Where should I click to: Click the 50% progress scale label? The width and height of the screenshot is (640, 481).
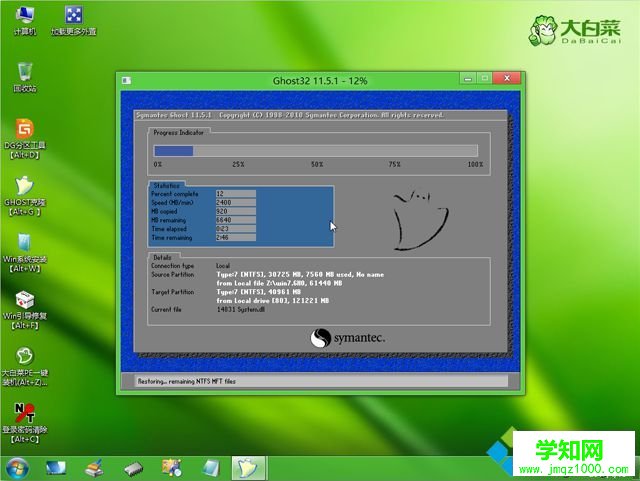click(x=317, y=164)
